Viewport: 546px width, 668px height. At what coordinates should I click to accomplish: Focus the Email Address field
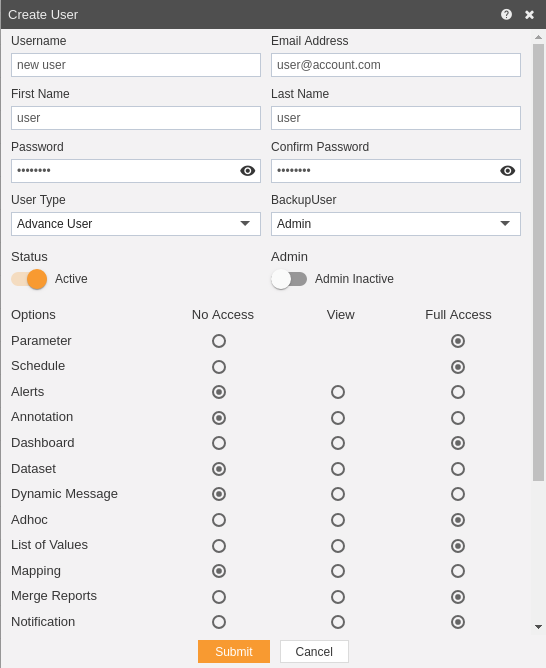(x=396, y=65)
